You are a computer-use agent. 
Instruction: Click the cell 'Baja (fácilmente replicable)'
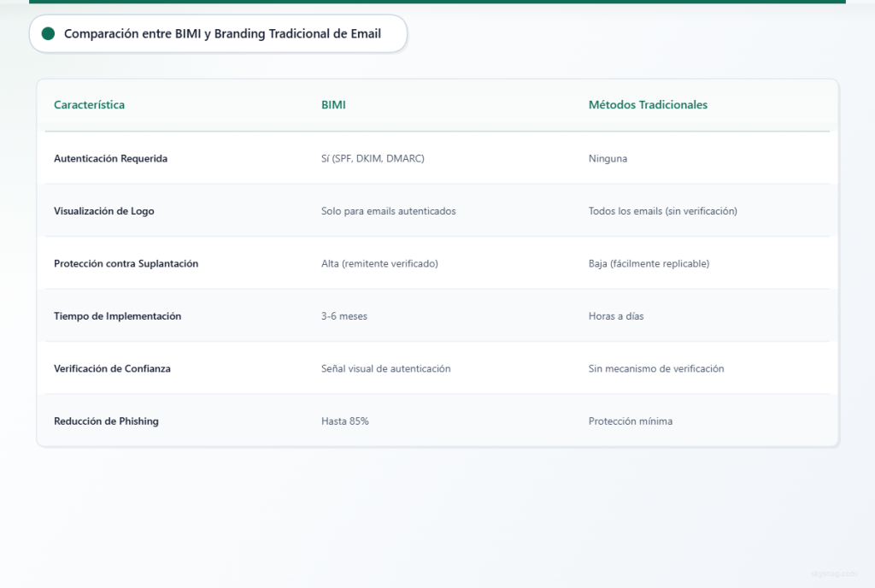[649, 263]
